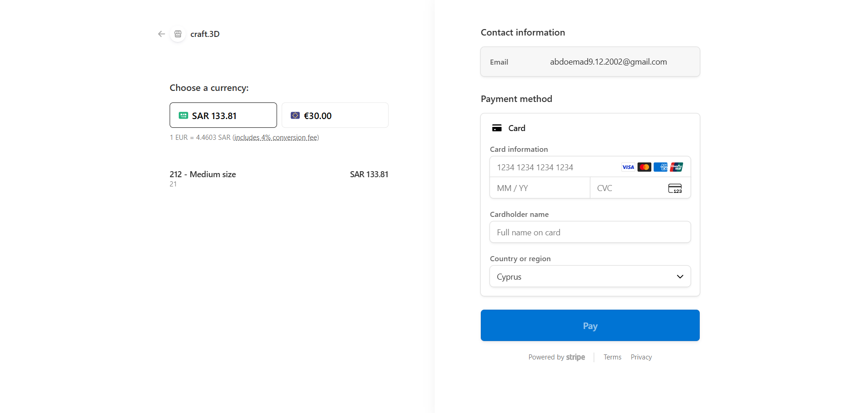The height and width of the screenshot is (413, 868).
Task: Click the Cardholder name label
Action: pos(519,214)
